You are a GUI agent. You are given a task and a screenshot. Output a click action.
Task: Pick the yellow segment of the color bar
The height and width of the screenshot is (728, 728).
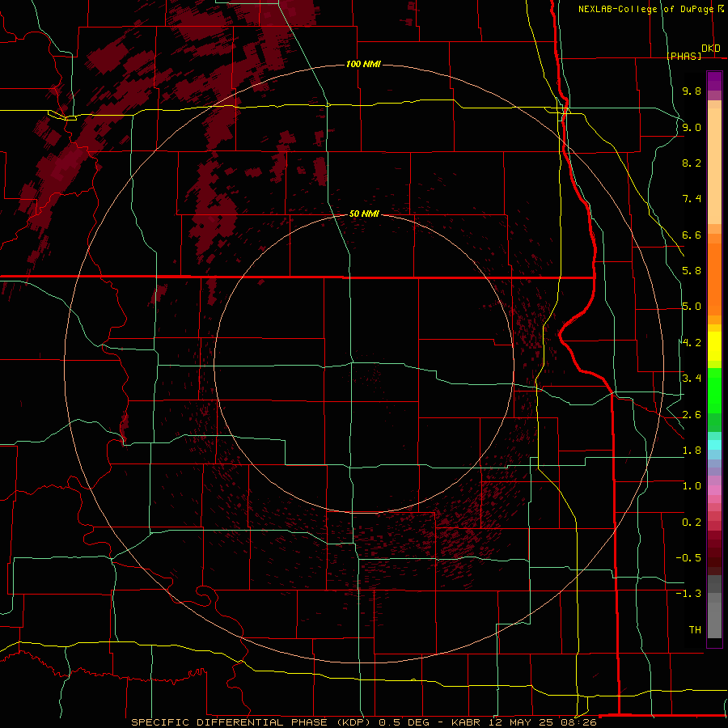click(714, 346)
